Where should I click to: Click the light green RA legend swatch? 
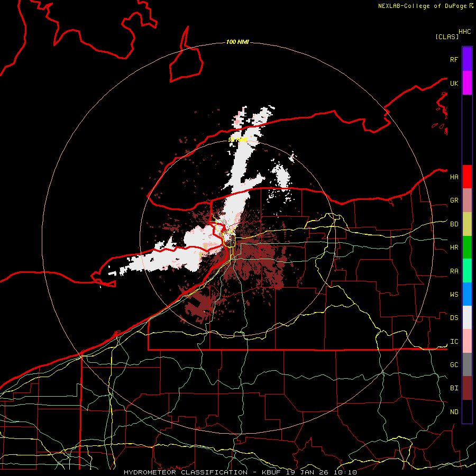pyautogui.click(x=467, y=271)
